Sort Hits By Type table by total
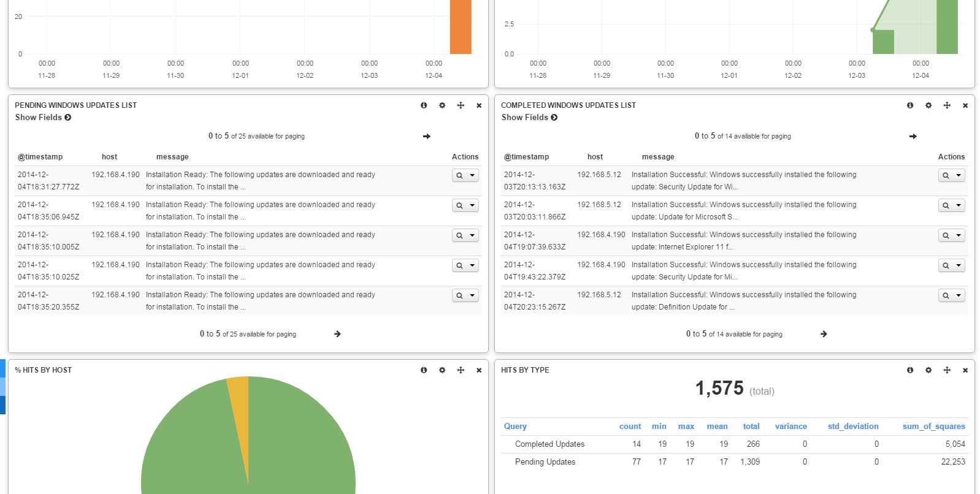Image resolution: width=980 pixels, height=494 pixels. 751,426
